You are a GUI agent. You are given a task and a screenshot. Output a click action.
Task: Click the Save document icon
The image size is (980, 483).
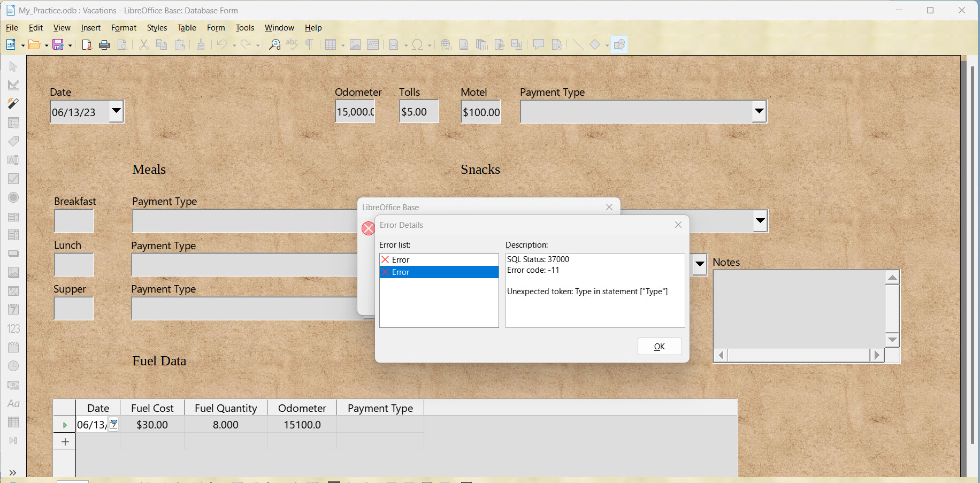[58, 45]
